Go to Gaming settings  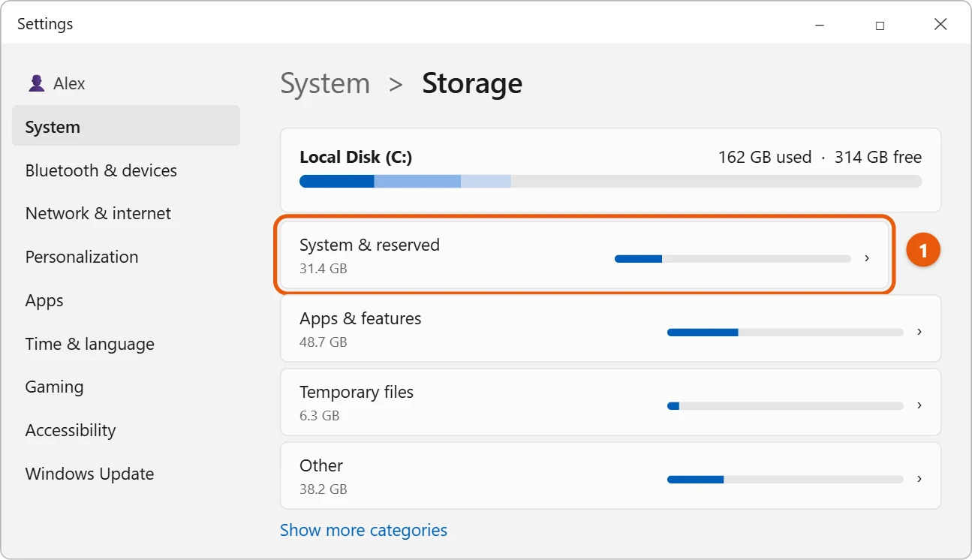tap(54, 387)
